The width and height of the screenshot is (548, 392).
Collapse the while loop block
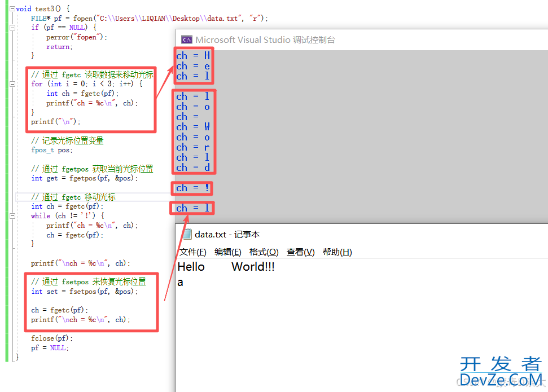12,215
